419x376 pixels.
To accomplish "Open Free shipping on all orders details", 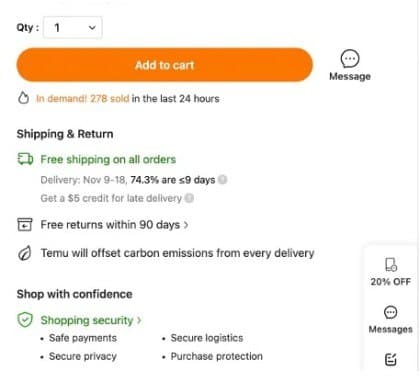I will pos(108,159).
